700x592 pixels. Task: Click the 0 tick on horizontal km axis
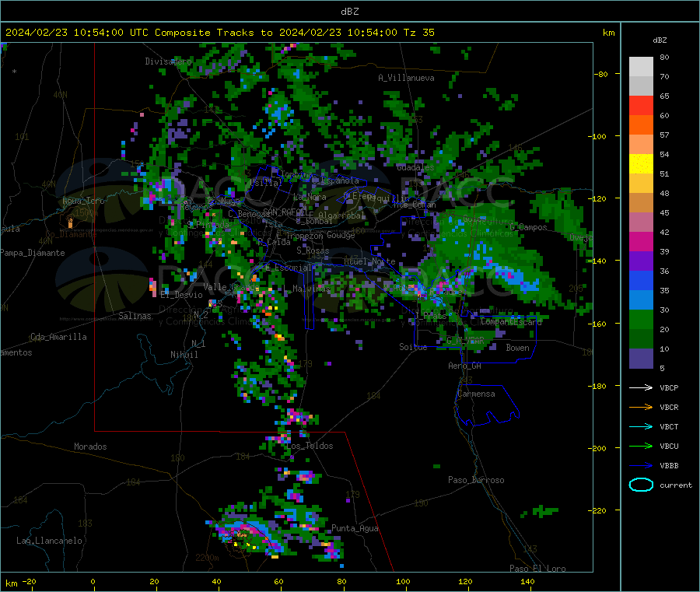93,581
